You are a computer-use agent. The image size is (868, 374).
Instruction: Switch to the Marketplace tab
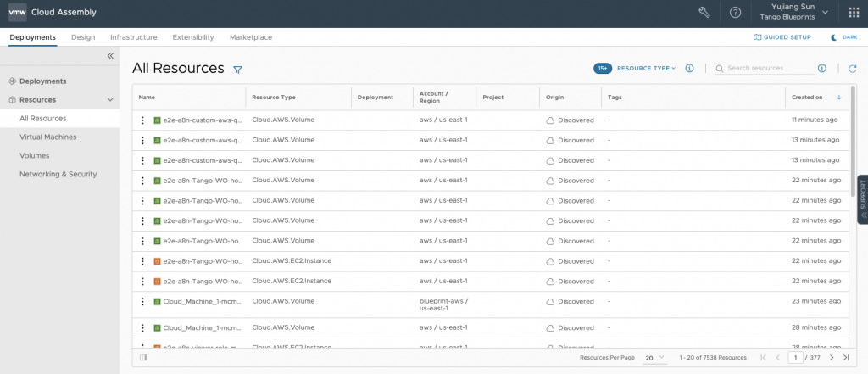click(x=250, y=37)
